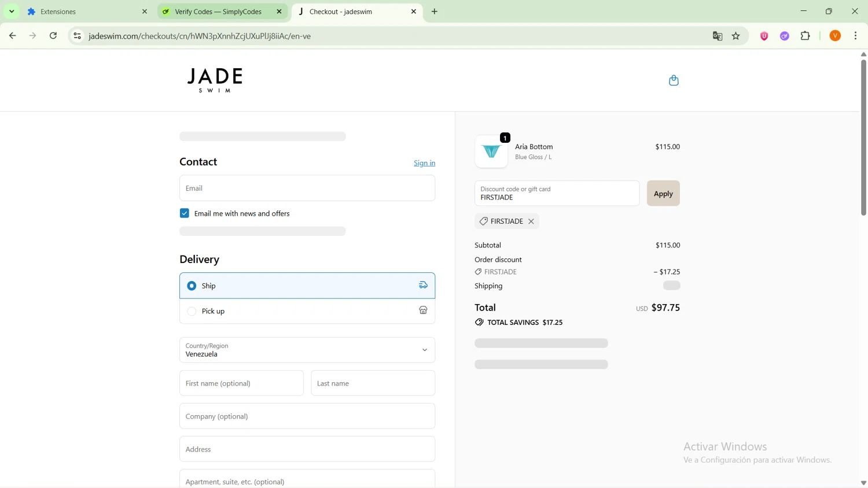Click the Aria Bottom product name

(x=534, y=147)
